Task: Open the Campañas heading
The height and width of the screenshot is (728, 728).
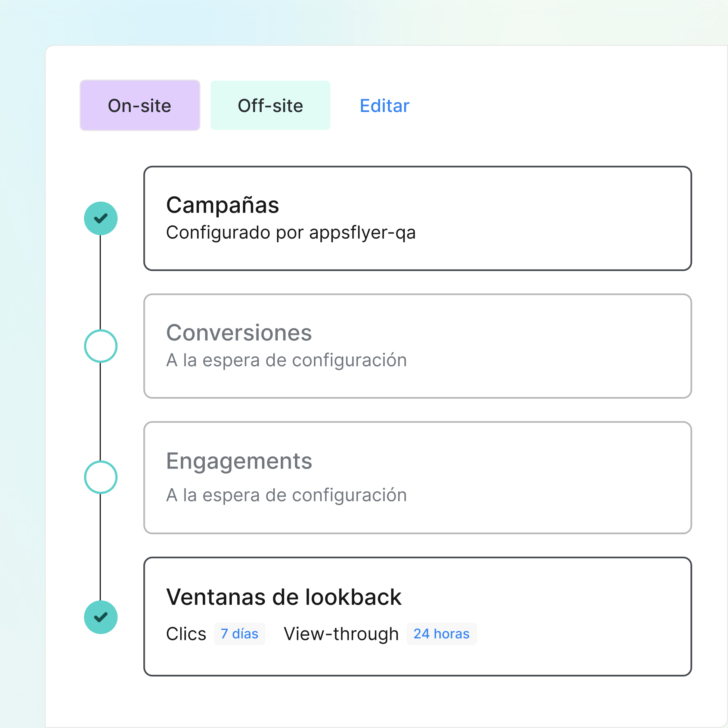Action: coord(222,205)
